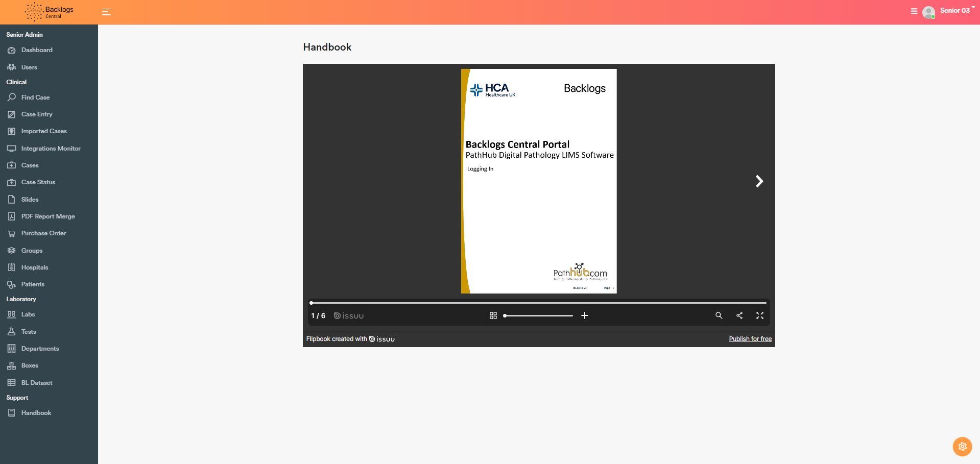Click the Patients stethoscope icon

(x=12, y=285)
